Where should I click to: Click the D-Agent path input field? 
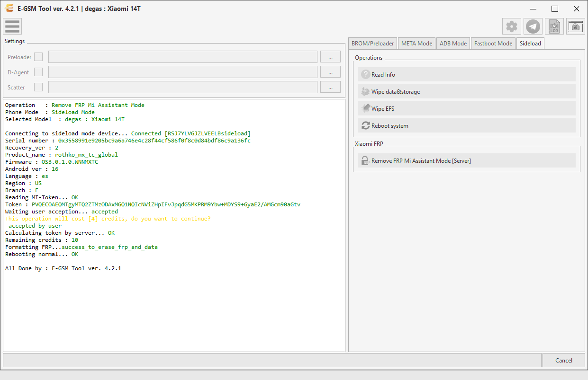(x=183, y=72)
